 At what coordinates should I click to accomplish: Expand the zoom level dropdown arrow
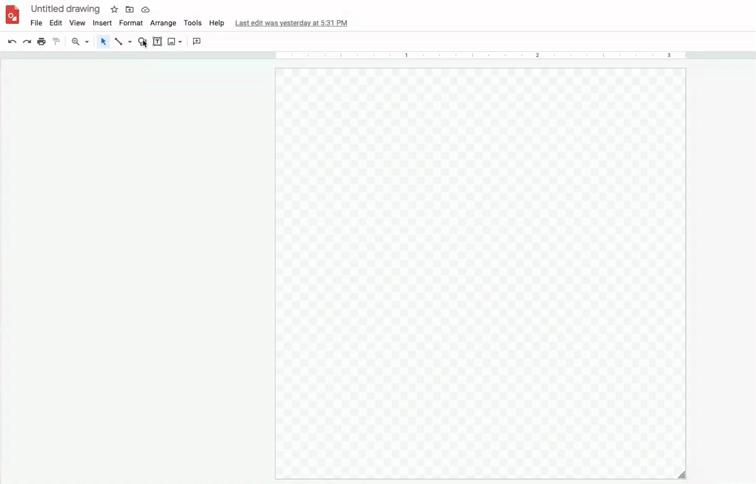point(87,42)
